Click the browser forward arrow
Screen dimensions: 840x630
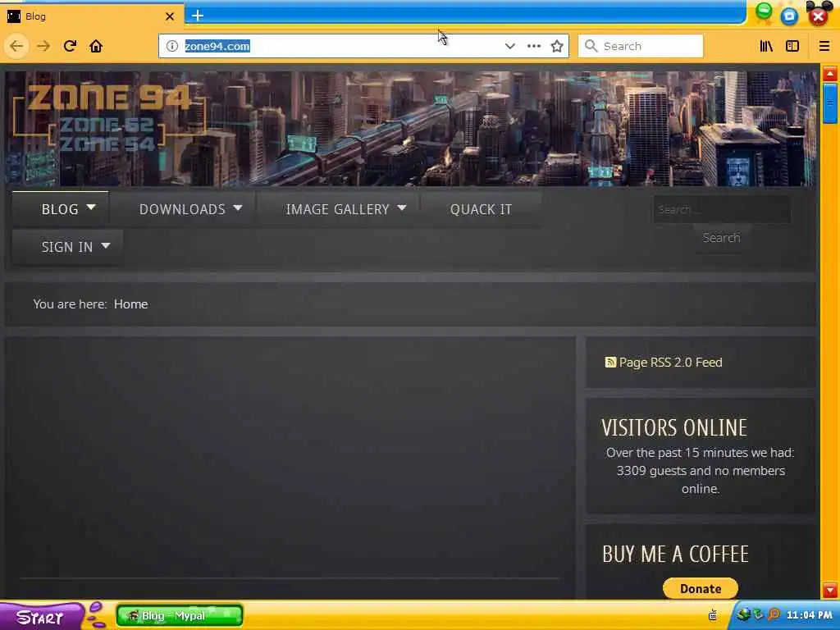(43, 46)
